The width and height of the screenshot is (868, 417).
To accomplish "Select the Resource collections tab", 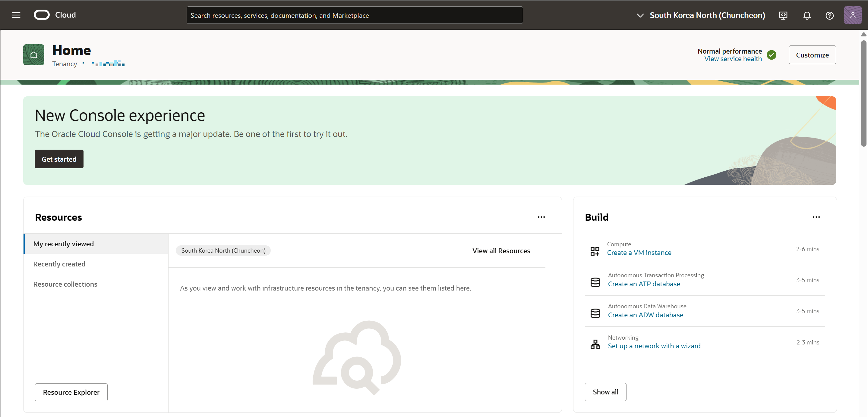I will 65,284.
